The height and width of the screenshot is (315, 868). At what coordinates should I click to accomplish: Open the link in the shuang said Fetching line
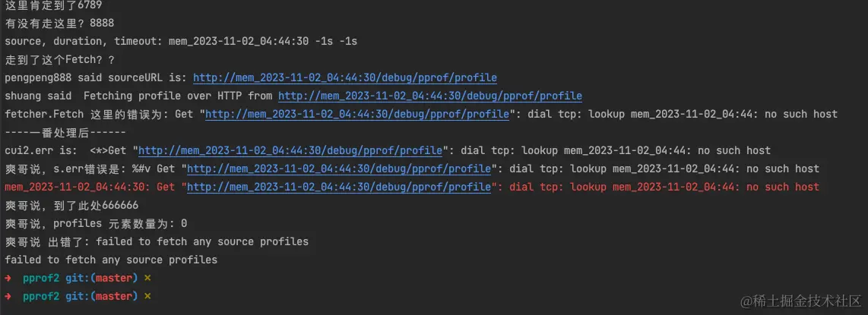pyautogui.click(x=430, y=96)
